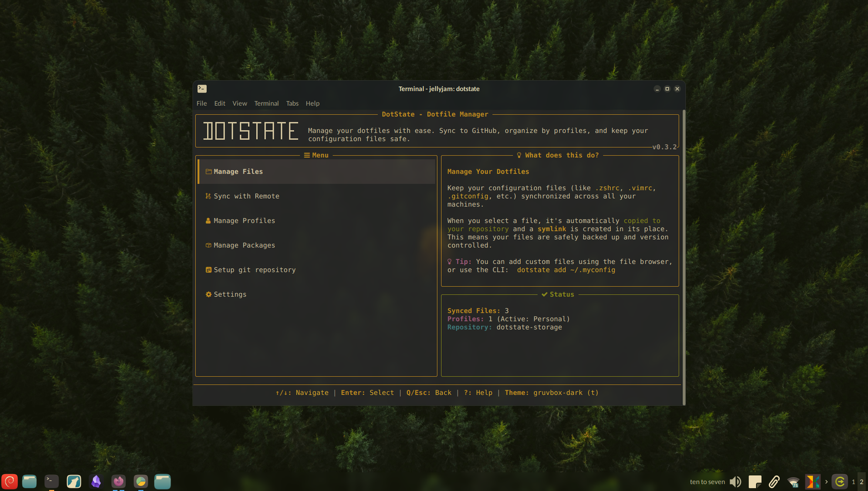Select Sync with Remote menu entry
This screenshot has width=868, height=491.
(317, 196)
